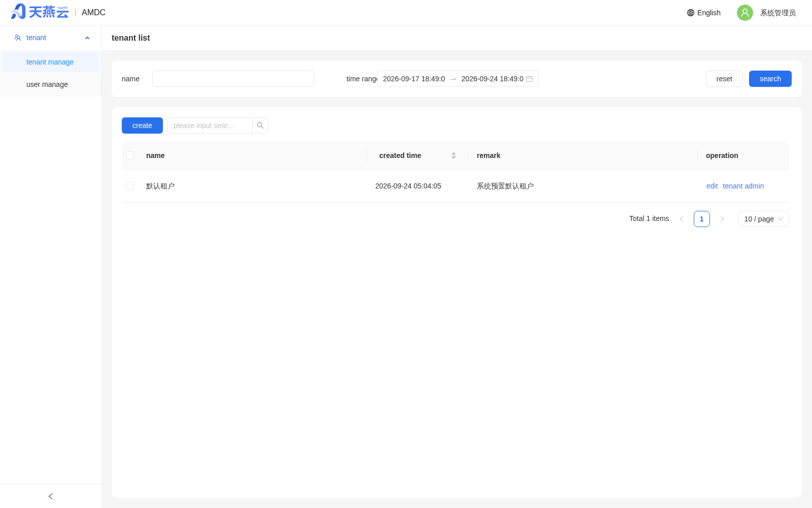This screenshot has height=508, width=812.
Task: Click the tenant list page heading
Action: click(130, 38)
